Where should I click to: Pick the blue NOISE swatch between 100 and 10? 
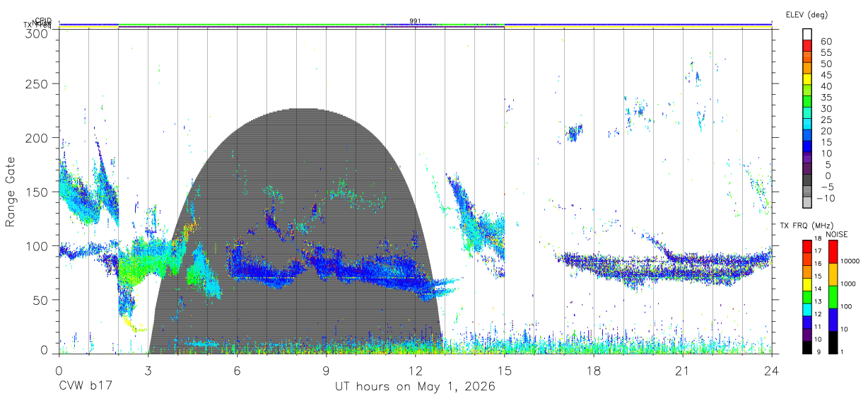click(x=833, y=320)
